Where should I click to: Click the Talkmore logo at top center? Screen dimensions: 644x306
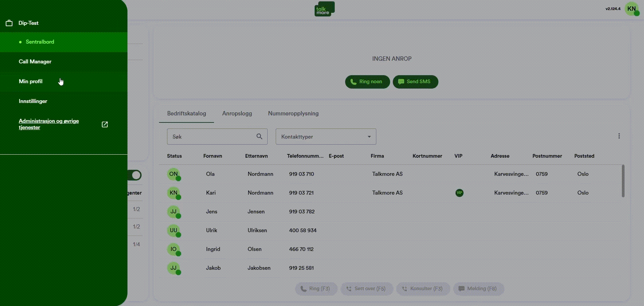(324, 9)
